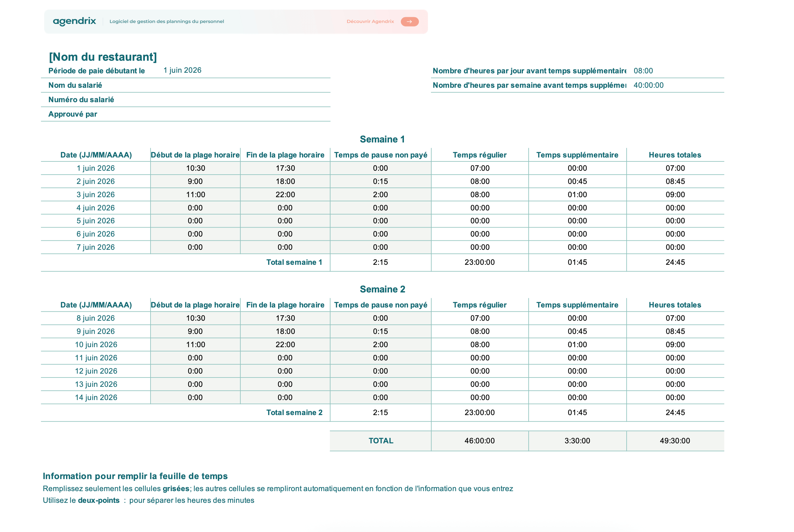Click date cell 7 juin 2026
Viewport: 794px width, 532px height.
coord(96,247)
